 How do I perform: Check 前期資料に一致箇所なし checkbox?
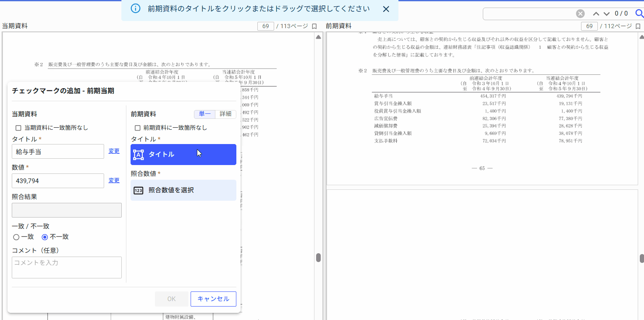[137, 128]
